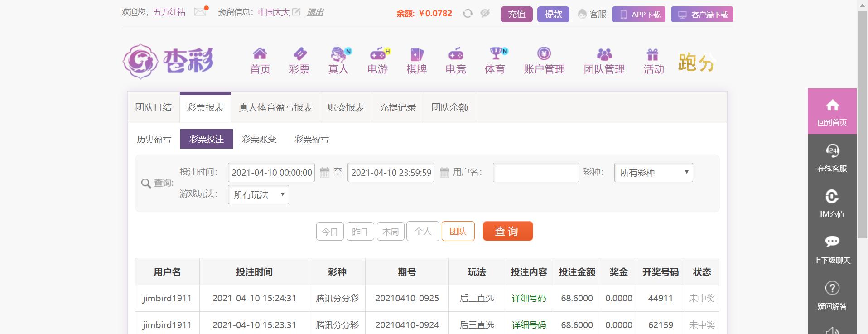The width and height of the screenshot is (868, 334).
Task: Open 活动 promotions gift nav icon
Action: click(x=653, y=61)
